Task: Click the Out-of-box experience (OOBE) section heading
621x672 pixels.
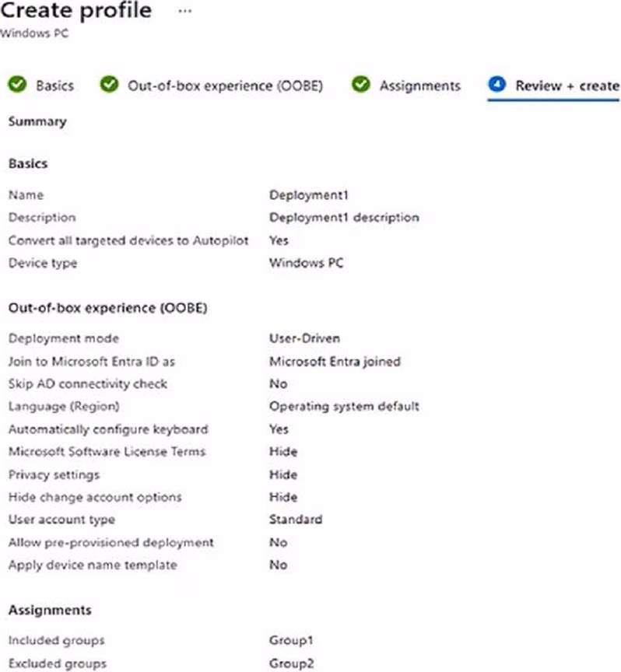Action: point(107,307)
